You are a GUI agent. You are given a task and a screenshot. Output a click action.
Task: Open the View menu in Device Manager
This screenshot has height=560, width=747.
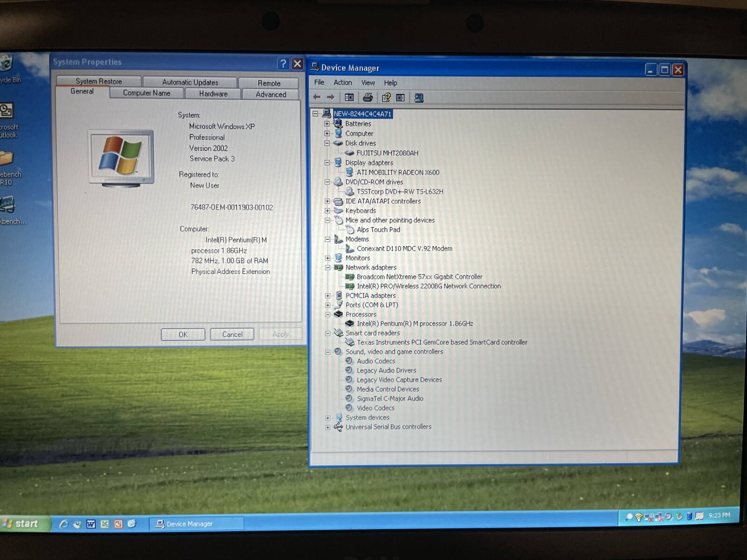pos(368,83)
